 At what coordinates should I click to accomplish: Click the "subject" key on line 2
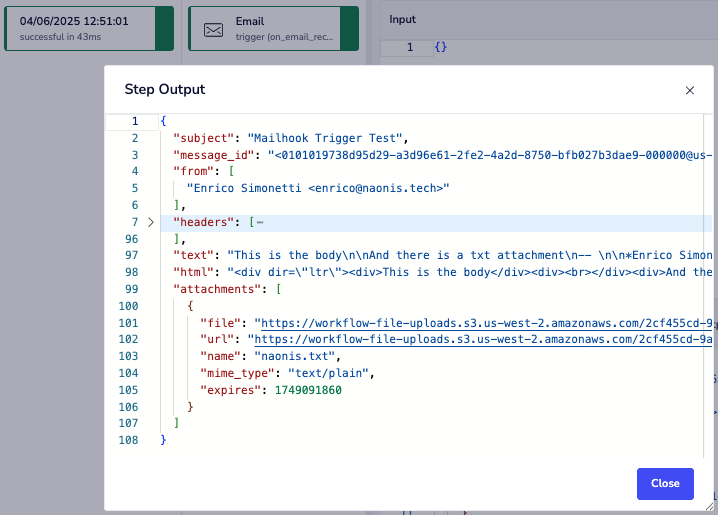[x=204, y=138]
